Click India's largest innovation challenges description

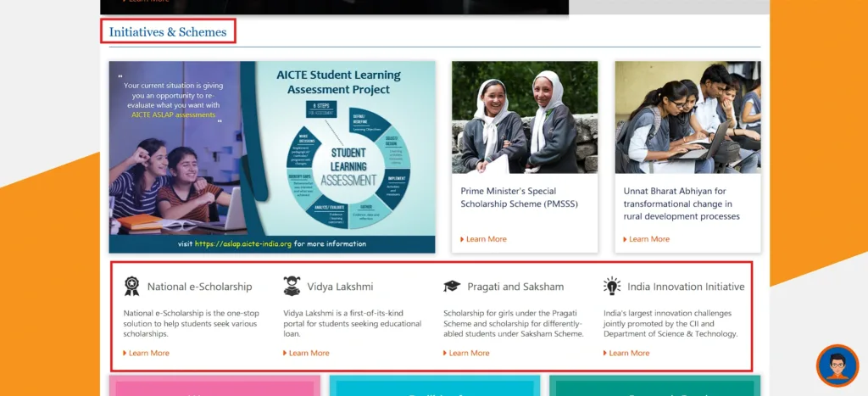click(670, 323)
